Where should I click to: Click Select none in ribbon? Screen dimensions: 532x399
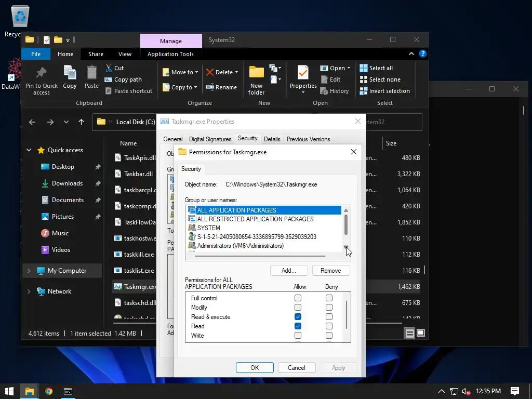380,79
